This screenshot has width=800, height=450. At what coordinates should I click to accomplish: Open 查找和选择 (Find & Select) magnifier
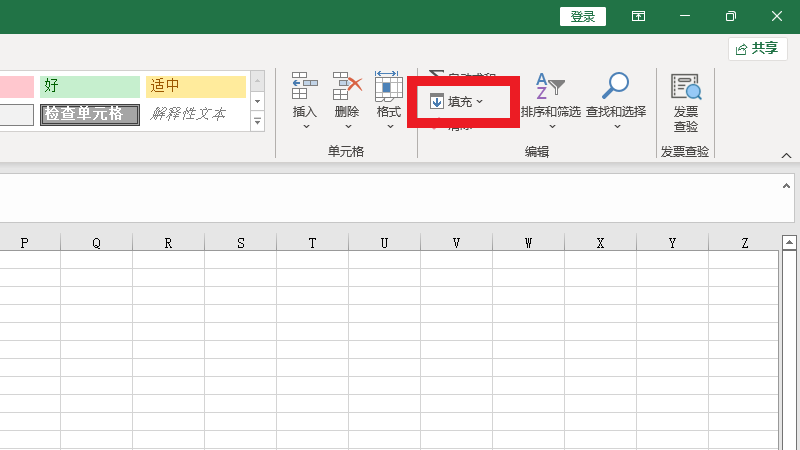616,87
